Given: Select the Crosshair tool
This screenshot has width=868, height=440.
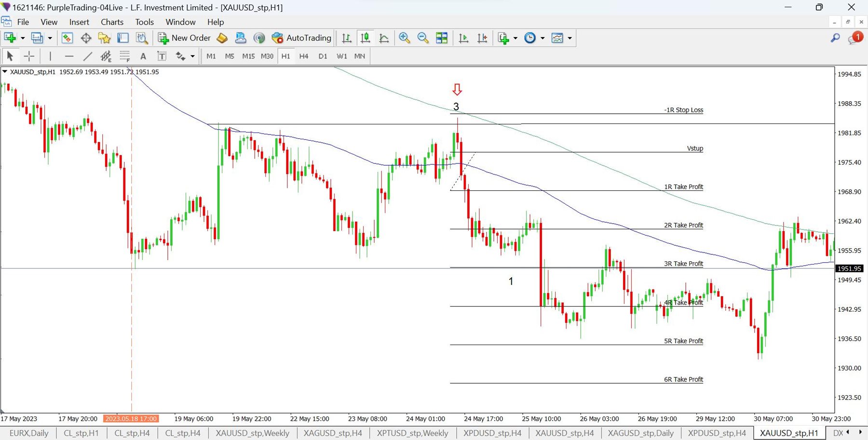Looking at the screenshot, I should (x=29, y=56).
